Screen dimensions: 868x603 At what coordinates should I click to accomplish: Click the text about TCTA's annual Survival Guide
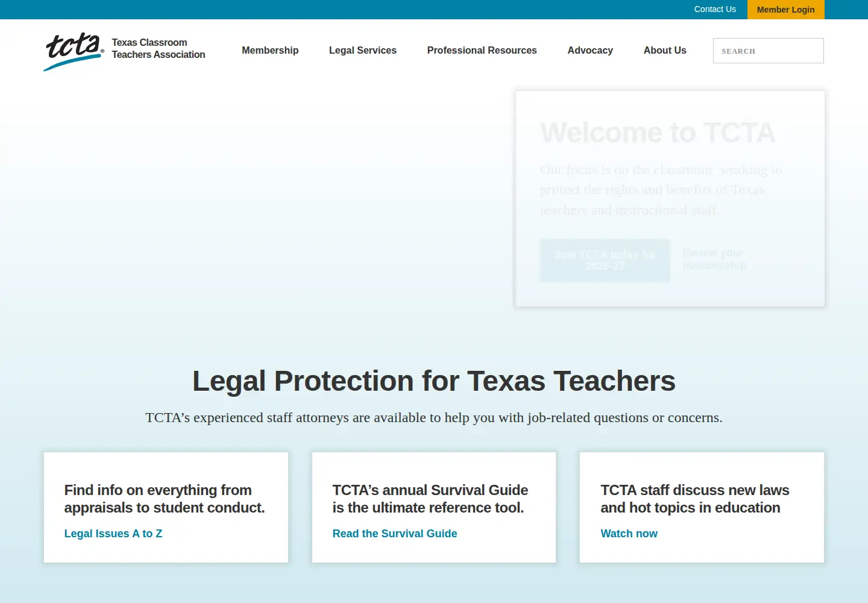[430, 499]
